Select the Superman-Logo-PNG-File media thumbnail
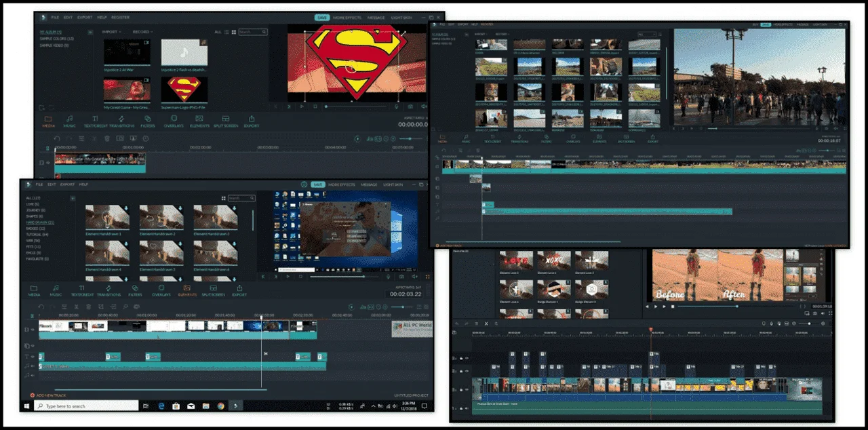Screen dimensions: 868x430 [184, 90]
